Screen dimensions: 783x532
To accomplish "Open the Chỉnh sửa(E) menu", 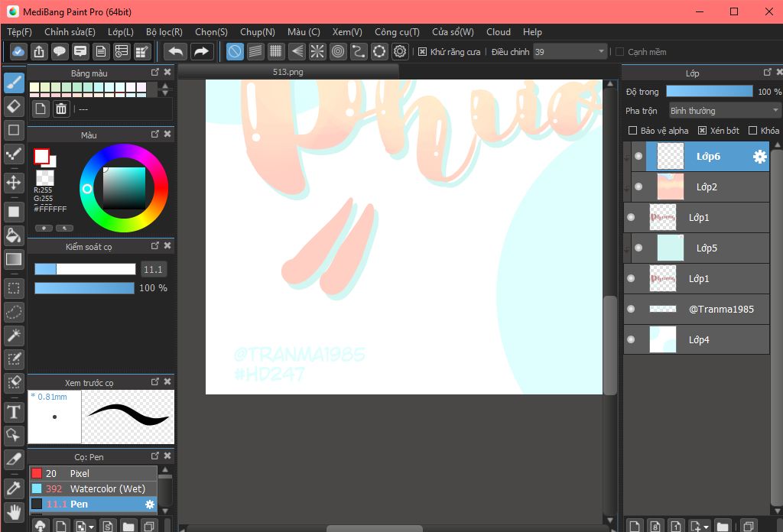I will point(70,32).
